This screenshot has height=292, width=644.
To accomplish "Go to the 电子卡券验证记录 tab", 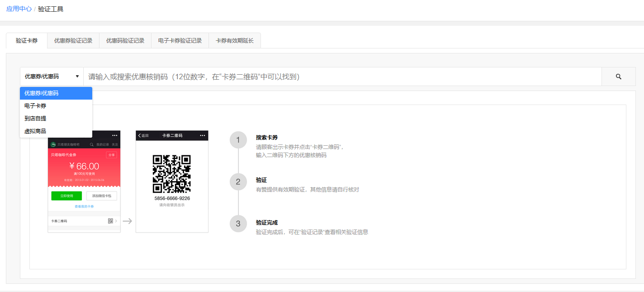I will click(180, 41).
